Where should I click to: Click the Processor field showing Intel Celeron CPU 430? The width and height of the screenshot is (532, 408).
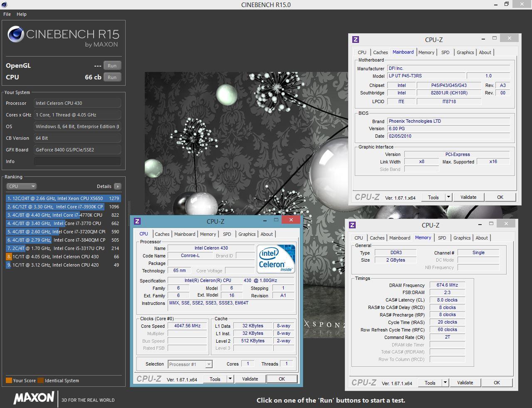click(77, 103)
